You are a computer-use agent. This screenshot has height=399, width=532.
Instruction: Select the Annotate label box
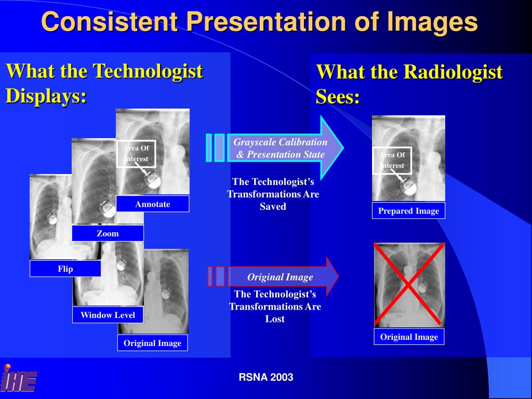[153, 204]
